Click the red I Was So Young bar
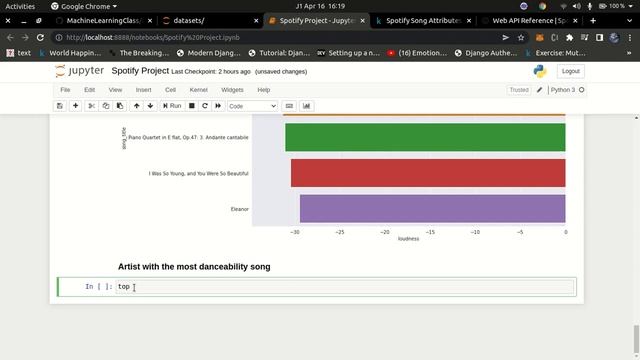640x360 pixels. (428, 173)
